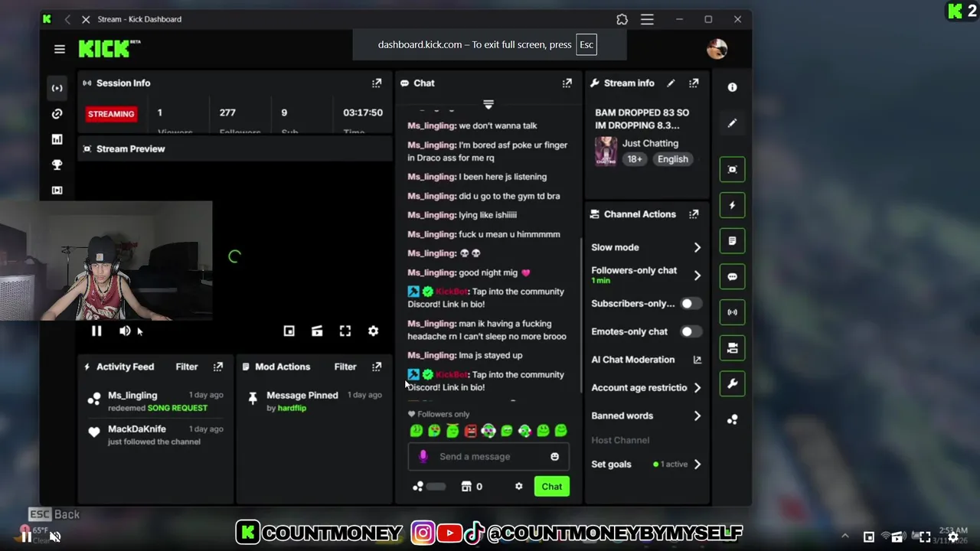Unmute the video player speaker icon
Image resolution: width=980 pixels, height=551 pixels.
[55, 537]
